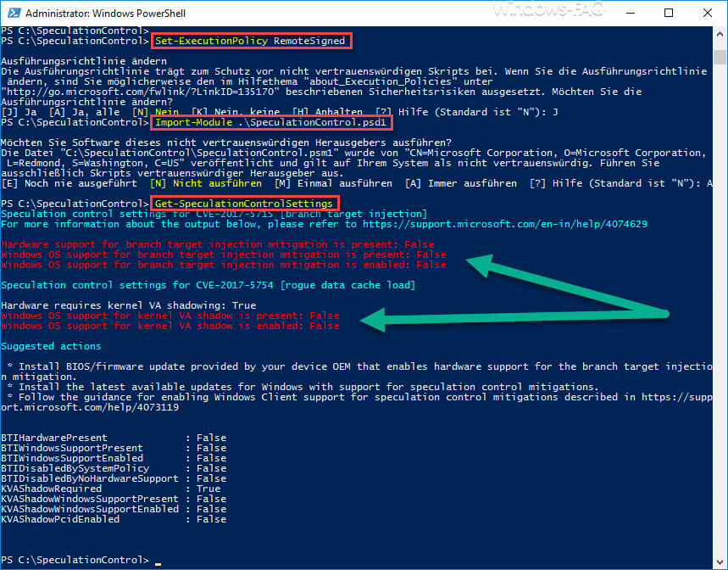Screen dimensions: 728x570
Task: Click the 'KVAShadowPcidEnabled' row
Action: [x=114, y=519]
